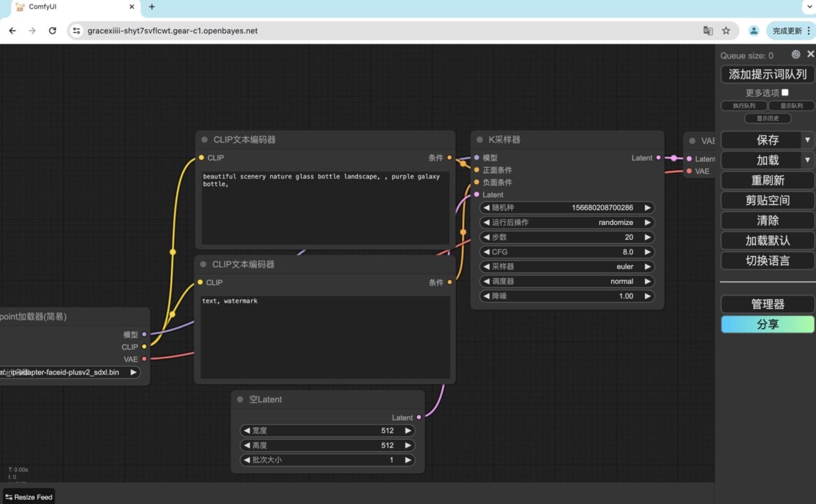Screen dimensions: 816x504
Task: Open the 显示历史 history view
Action: (x=768, y=119)
